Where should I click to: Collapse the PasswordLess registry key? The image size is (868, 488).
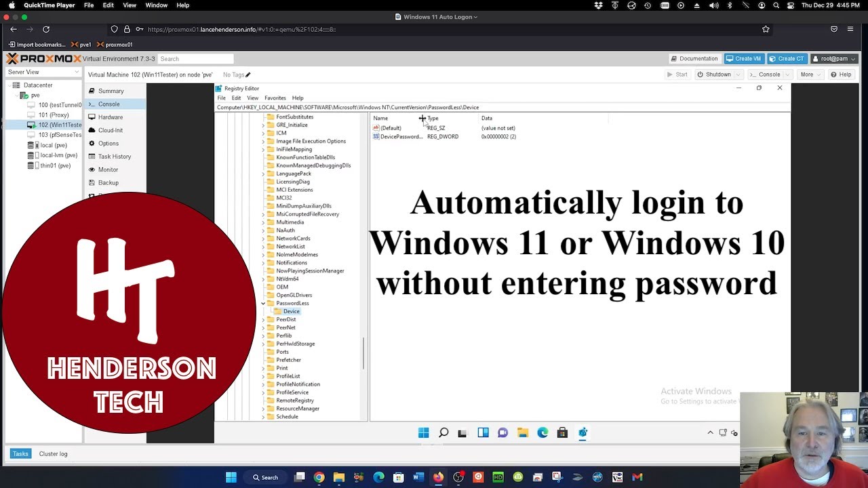coord(263,304)
